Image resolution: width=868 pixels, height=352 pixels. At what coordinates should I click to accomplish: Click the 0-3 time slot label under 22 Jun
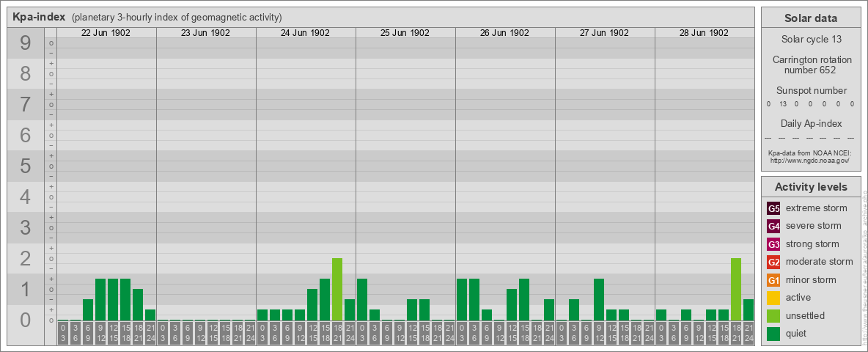coord(63,334)
